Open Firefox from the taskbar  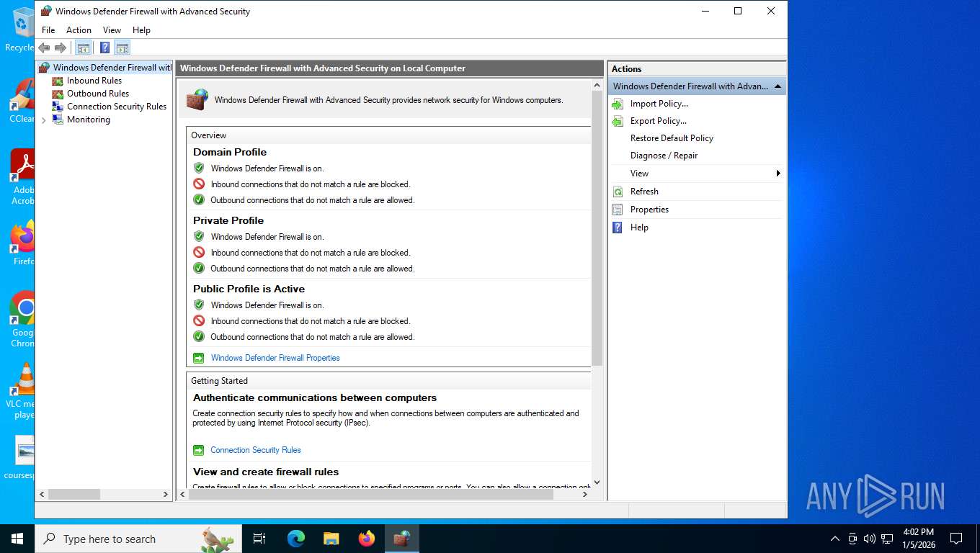coord(367,539)
